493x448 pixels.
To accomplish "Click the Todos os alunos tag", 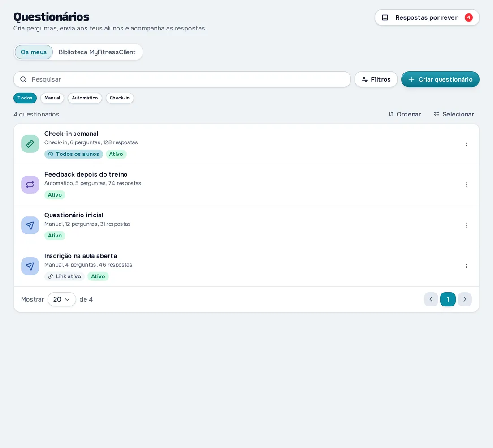I will coord(74,154).
